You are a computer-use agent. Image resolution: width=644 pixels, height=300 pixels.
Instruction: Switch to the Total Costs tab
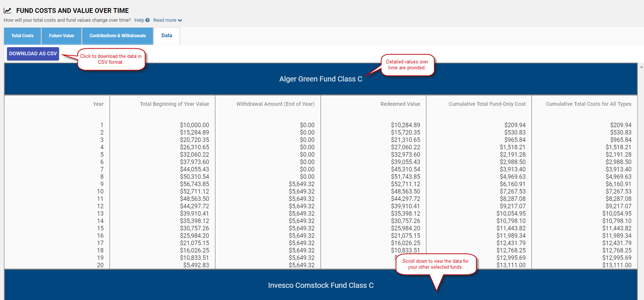22,36
